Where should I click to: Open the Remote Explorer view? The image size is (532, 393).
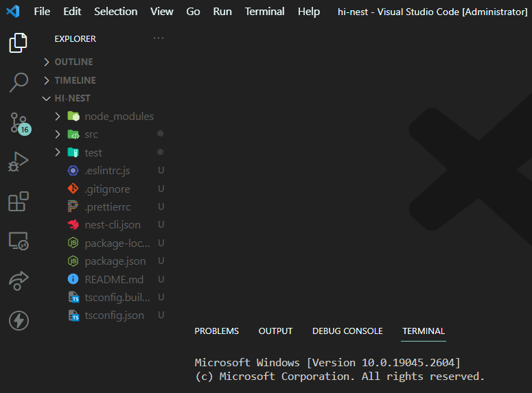[19, 241]
